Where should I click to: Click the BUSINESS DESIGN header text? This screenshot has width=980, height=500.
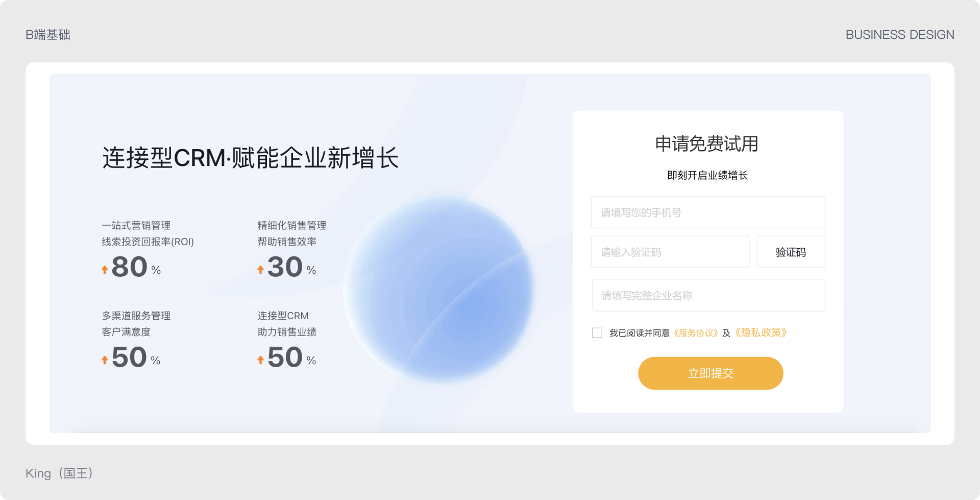[900, 35]
